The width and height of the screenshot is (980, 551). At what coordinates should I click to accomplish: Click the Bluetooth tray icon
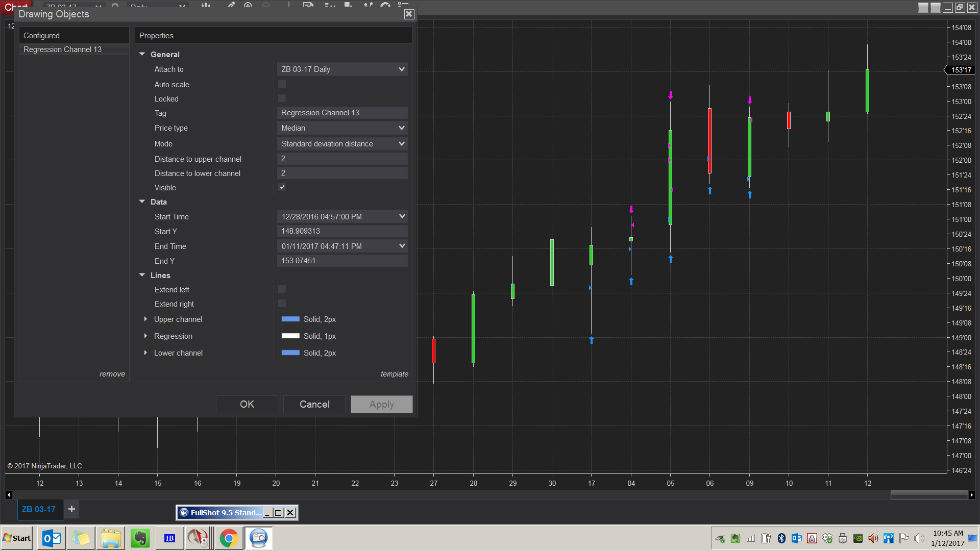pyautogui.click(x=781, y=538)
